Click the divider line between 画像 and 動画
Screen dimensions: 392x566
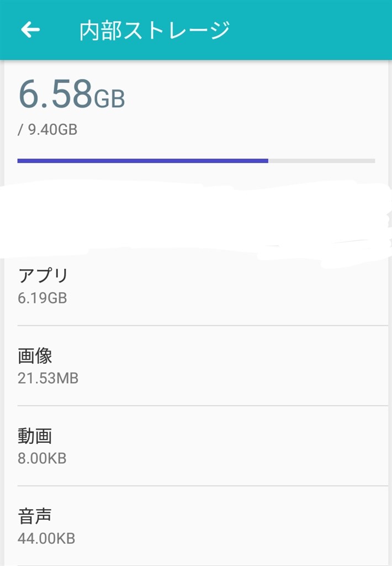click(x=203, y=406)
